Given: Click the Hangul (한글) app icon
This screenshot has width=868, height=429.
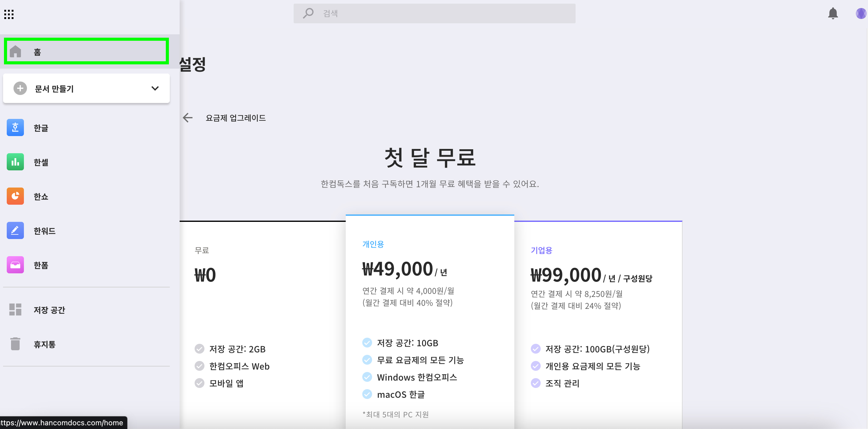Looking at the screenshot, I should click(15, 128).
